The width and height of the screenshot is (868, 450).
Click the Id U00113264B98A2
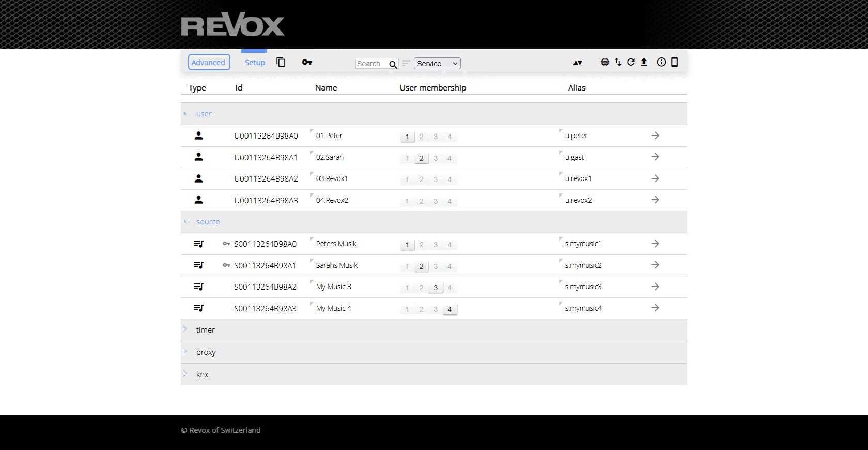(x=266, y=179)
